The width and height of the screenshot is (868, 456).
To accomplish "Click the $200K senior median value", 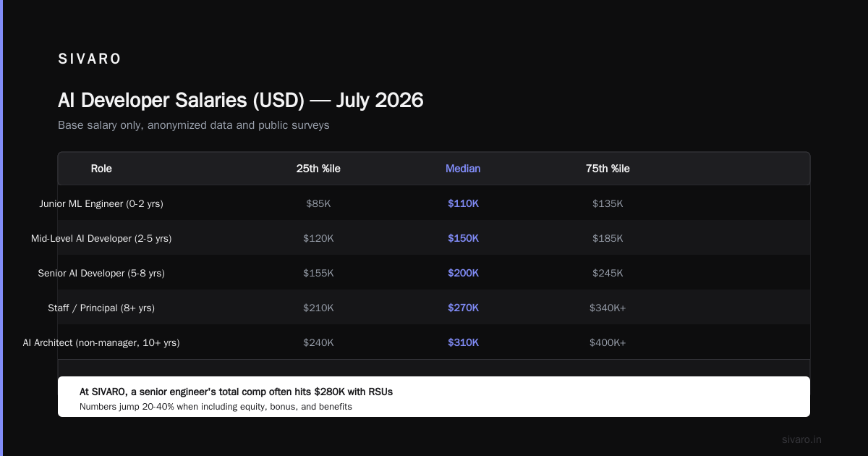I will click(x=463, y=273).
